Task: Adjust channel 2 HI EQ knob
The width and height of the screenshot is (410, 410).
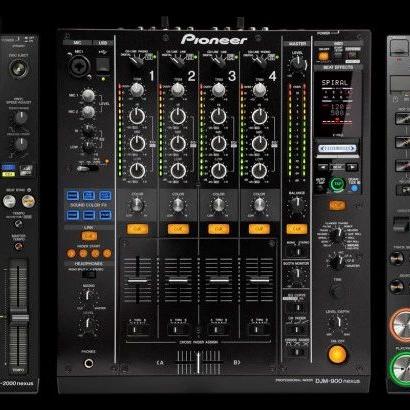Action: [178, 116]
